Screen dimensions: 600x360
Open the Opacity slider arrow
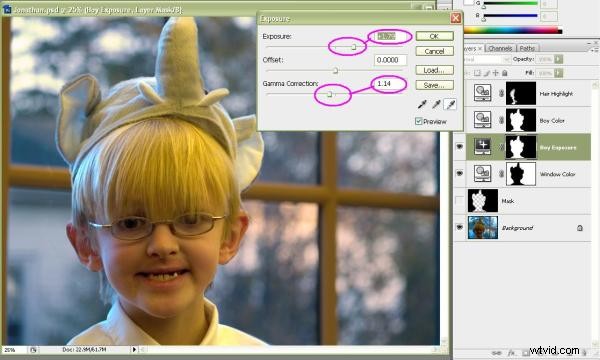point(558,59)
